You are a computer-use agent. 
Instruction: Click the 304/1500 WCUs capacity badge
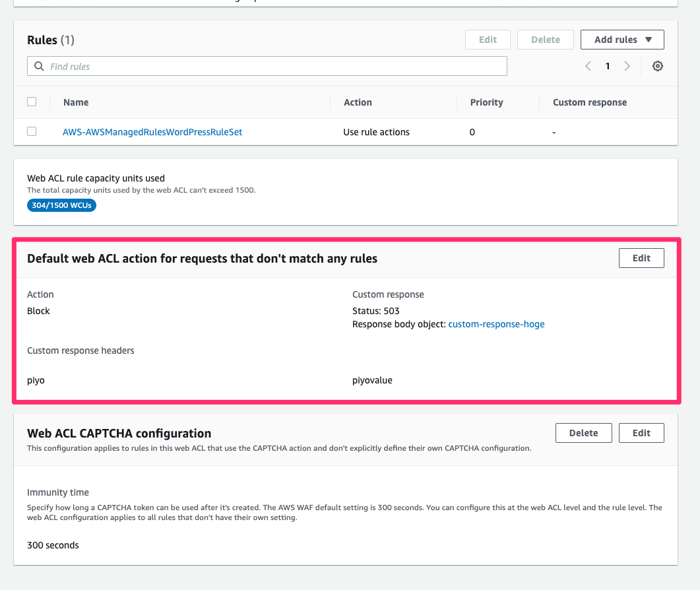pyautogui.click(x=61, y=205)
